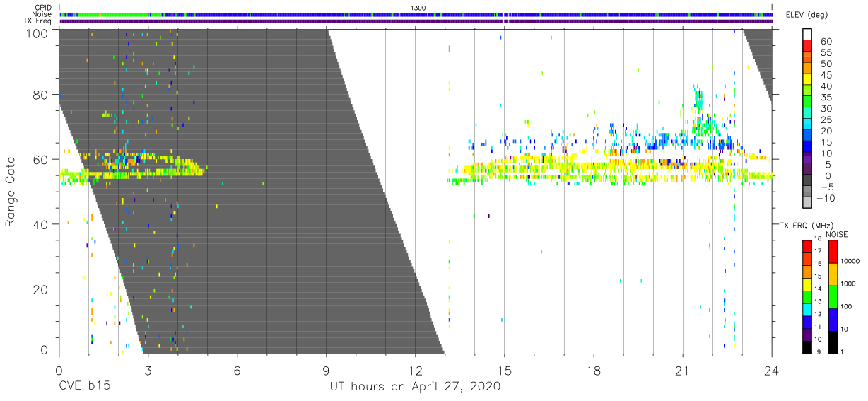Click the CPID label above the plot

(45, 8)
